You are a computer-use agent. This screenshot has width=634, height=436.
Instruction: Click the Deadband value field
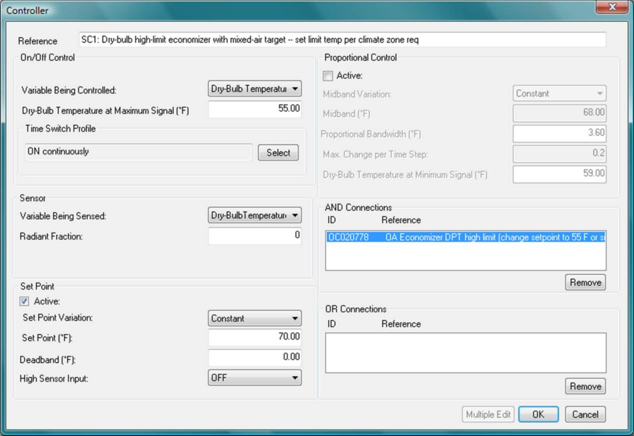click(255, 358)
